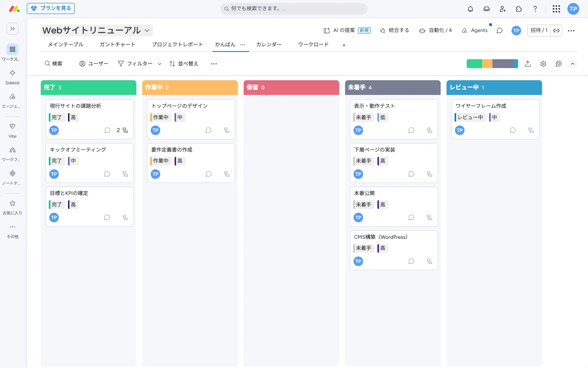The image size is (588, 368).
Task: Switch to the メインテーブル tab
Action: (x=66, y=45)
